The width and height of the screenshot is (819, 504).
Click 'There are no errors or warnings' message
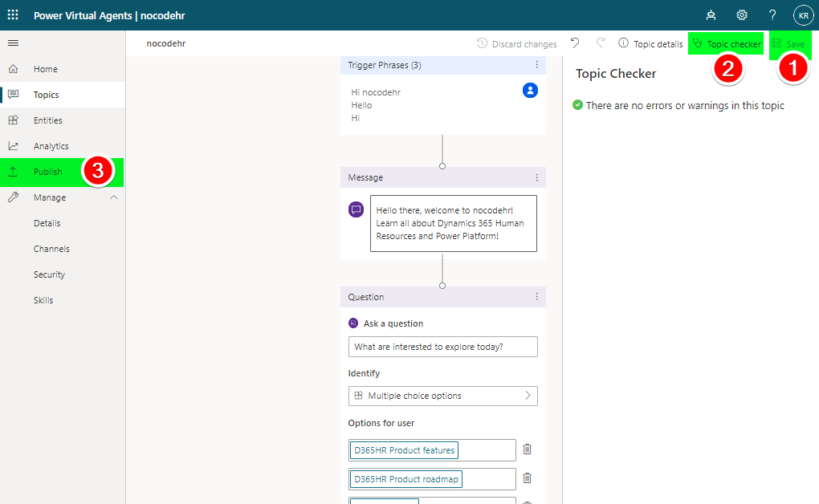685,105
